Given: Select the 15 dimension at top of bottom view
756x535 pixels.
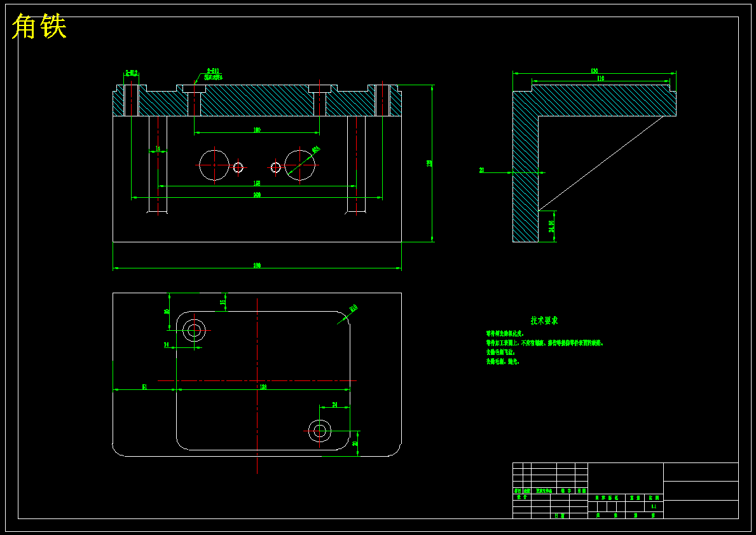Looking at the screenshot, I should 223,302.
